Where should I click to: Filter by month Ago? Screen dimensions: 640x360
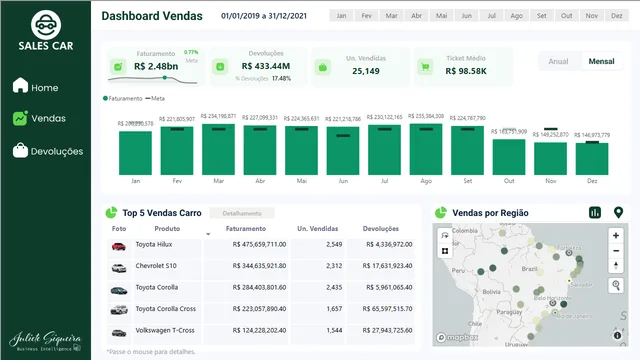tap(516, 16)
